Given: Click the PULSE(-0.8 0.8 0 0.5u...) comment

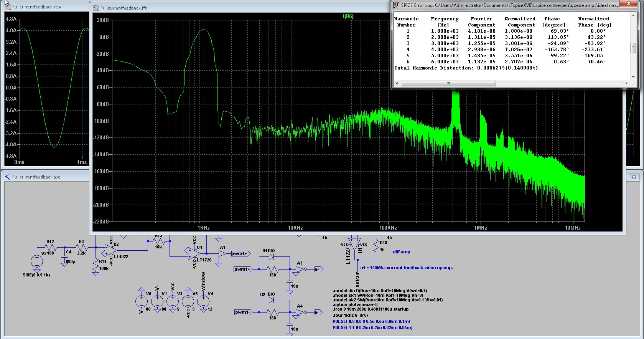Looking at the screenshot, I should pos(371,321).
